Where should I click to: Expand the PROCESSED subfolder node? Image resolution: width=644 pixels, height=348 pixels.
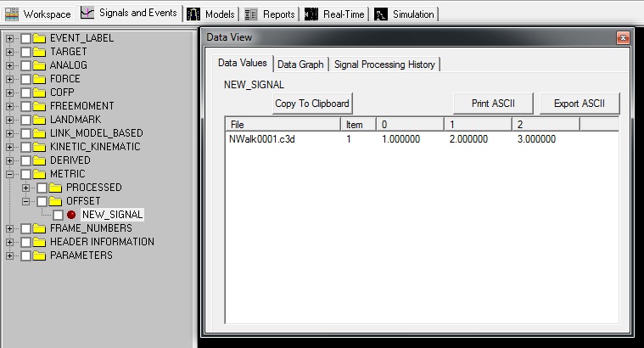pyautogui.click(x=25, y=188)
